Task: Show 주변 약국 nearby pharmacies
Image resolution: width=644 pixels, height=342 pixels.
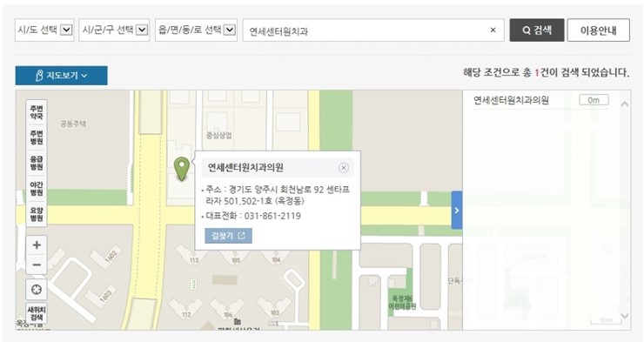Action: [37, 112]
